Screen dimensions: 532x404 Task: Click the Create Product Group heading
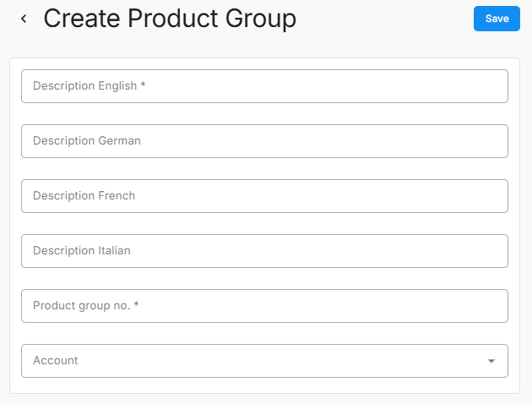170,19
